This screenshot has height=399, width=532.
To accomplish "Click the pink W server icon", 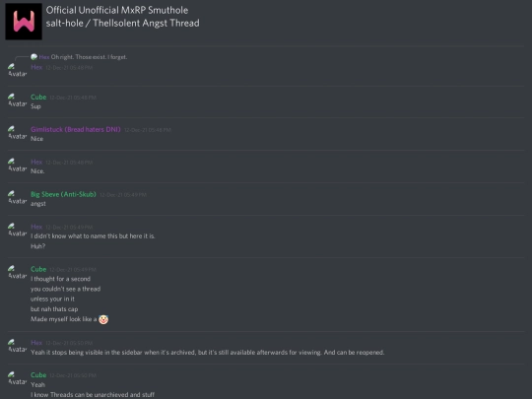I will [24, 22].
